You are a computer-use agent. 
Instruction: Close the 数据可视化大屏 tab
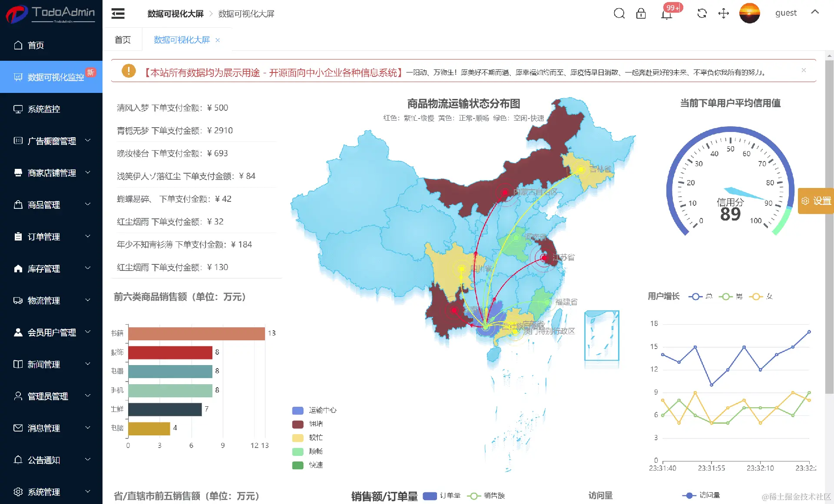pyautogui.click(x=218, y=40)
